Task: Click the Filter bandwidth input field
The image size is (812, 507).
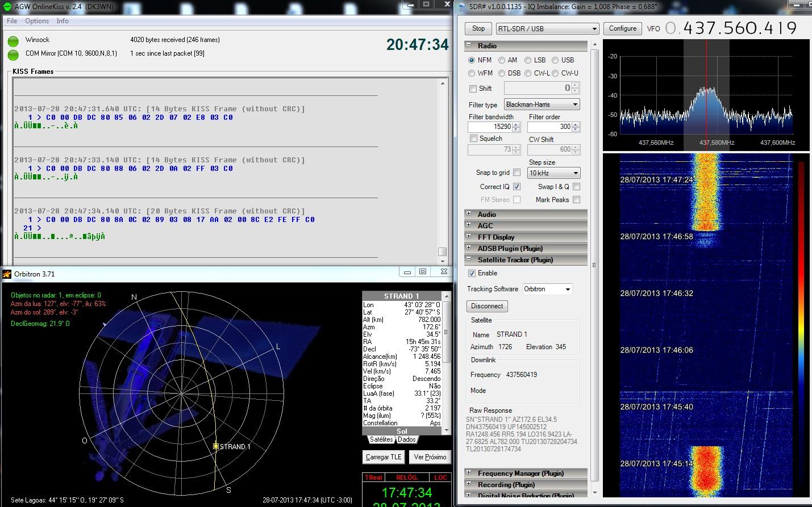Action: 490,127
